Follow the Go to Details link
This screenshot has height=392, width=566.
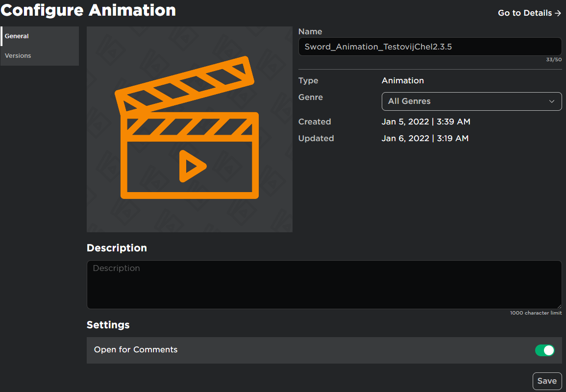coord(524,13)
